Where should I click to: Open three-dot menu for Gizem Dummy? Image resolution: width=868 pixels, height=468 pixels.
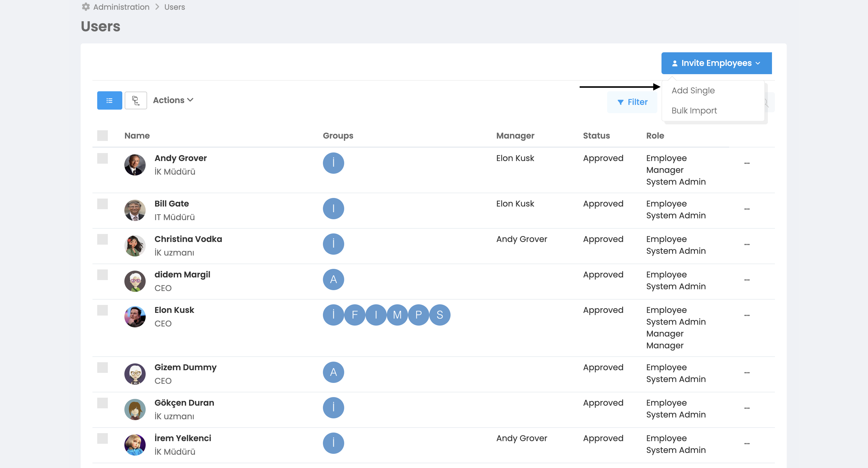747,372
